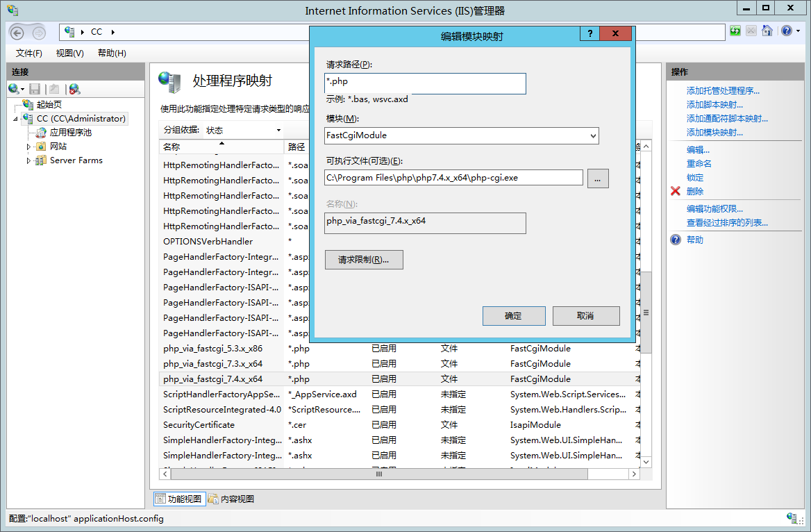
Task: Click the delete connection icon
Action: 74,89
